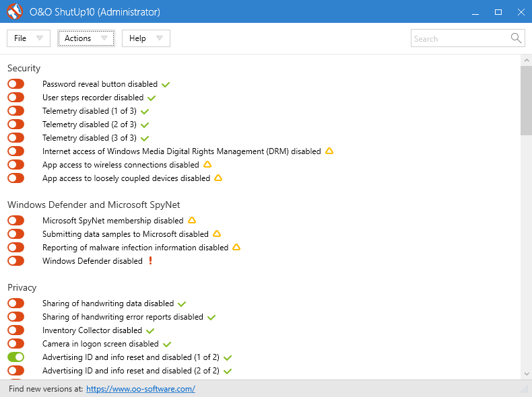Click green checkmark next to Password reveal button
Viewport: 532px width, 397px height.
[166, 84]
